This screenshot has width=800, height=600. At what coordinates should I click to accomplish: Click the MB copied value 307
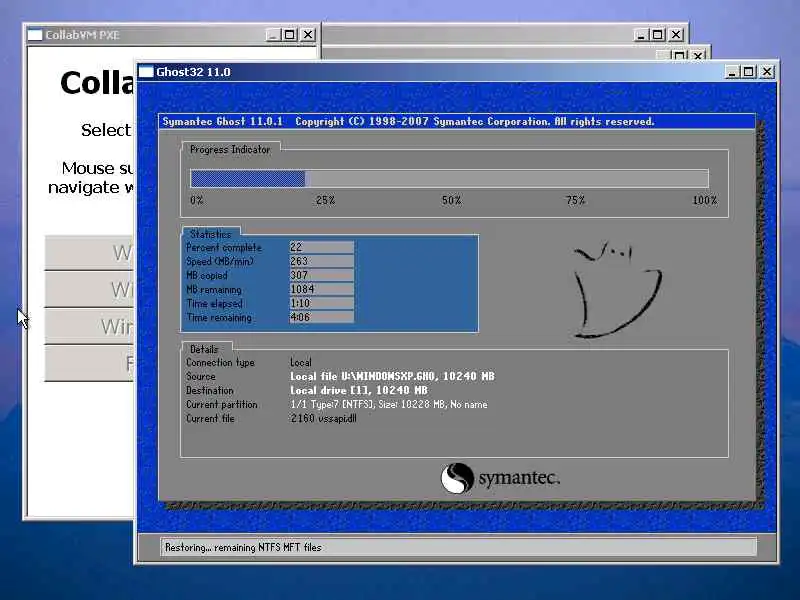click(x=321, y=275)
